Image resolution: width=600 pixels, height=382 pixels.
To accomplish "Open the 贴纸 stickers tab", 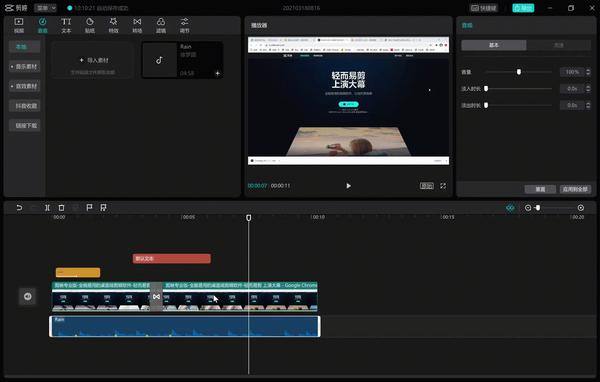I will 90,25.
